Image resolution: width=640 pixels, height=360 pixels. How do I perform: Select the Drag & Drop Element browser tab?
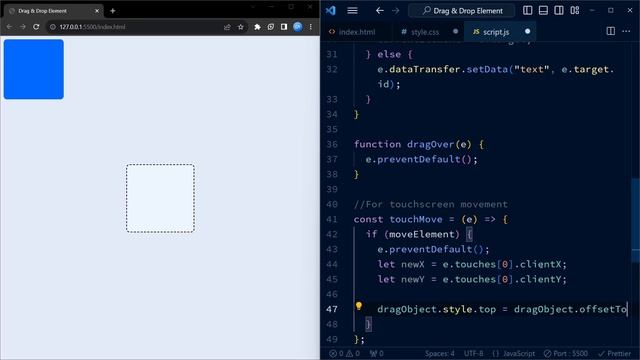[52, 11]
